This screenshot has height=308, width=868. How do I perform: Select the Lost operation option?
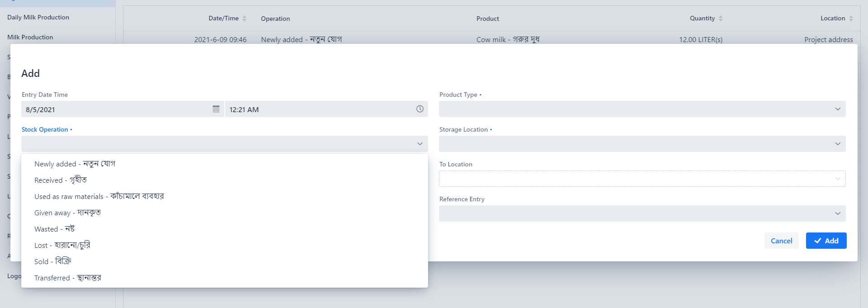pos(62,245)
